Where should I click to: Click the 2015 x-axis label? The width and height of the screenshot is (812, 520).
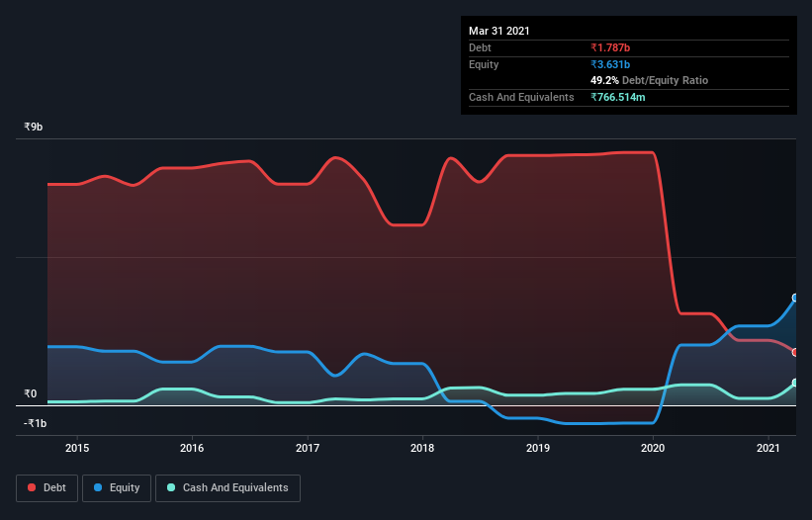[x=77, y=448]
